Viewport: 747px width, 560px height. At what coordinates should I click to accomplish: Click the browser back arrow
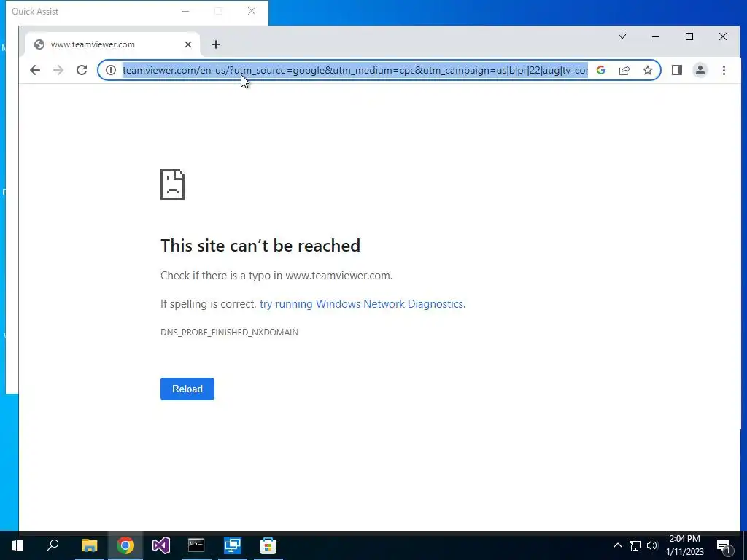tap(35, 71)
